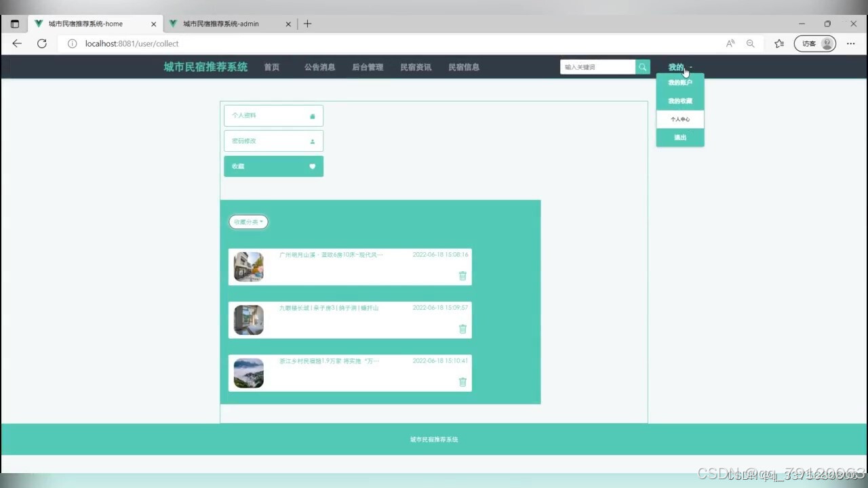The image size is (868, 488).
Task: Go to 首页 in the navigation bar
Action: (272, 67)
